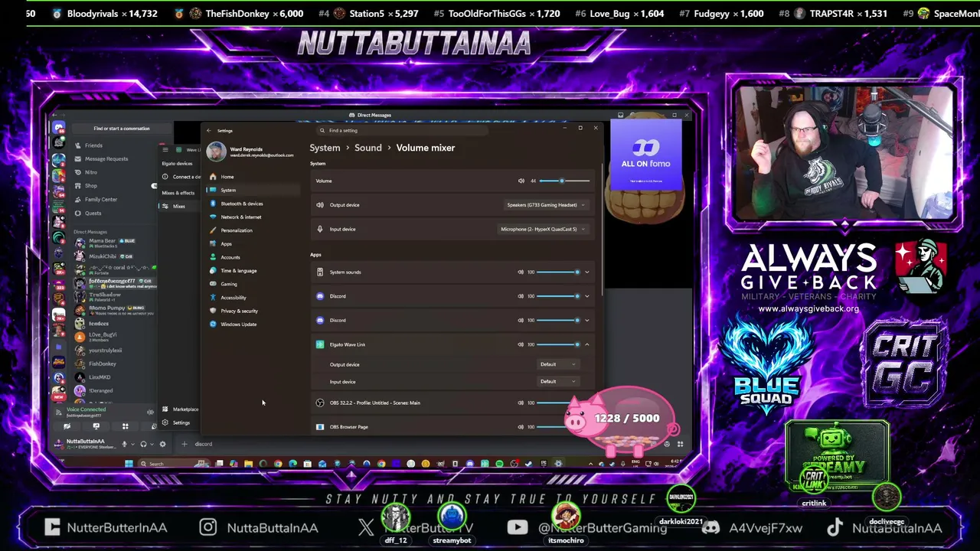Click the Accounts icon in the Settings sidebar
This screenshot has width=980, height=551.
point(213,257)
